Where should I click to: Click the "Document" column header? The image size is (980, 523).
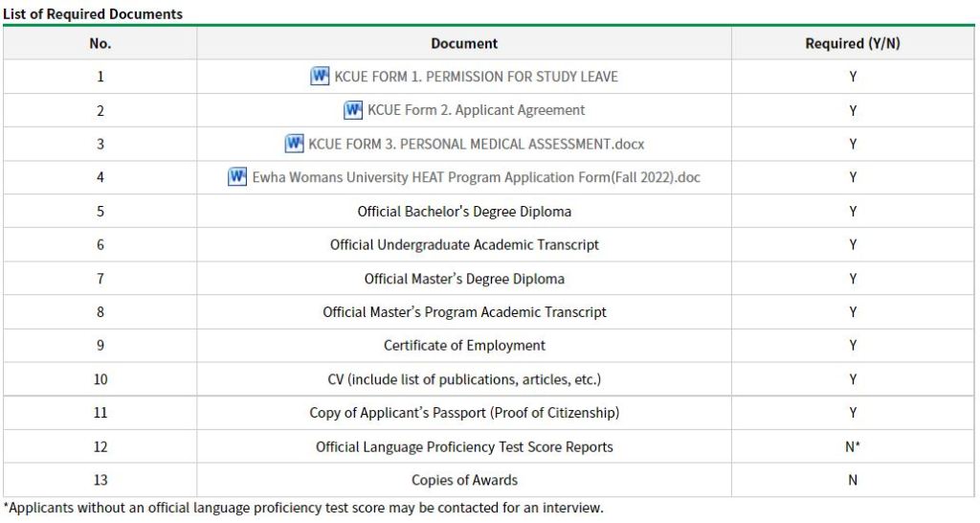coord(464,43)
